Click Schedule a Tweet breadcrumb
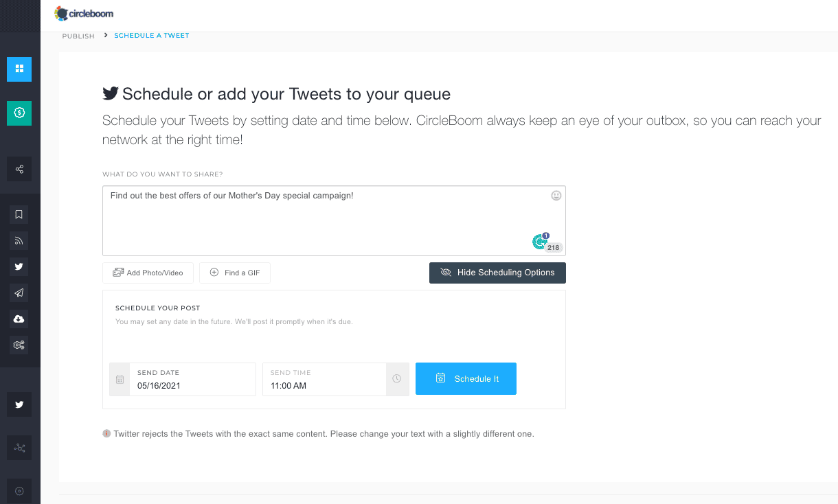This screenshot has width=838, height=504. point(151,36)
